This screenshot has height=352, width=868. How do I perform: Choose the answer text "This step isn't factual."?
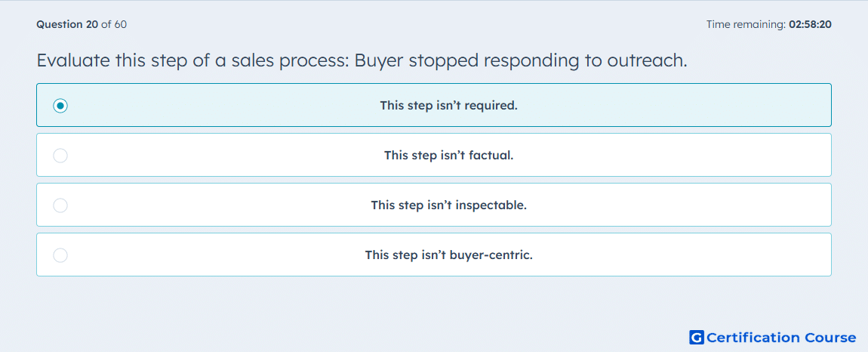click(449, 155)
